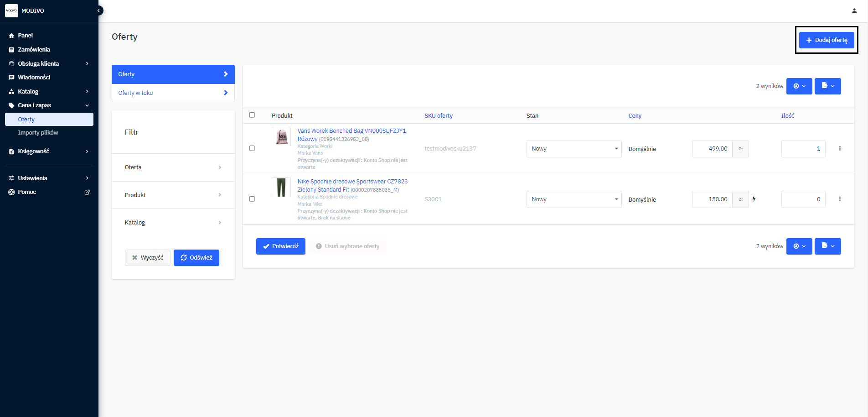Open Importy plików in the sidebar
Image resolution: width=868 pixels, height=417 pixels.
(x=38, y=133)
